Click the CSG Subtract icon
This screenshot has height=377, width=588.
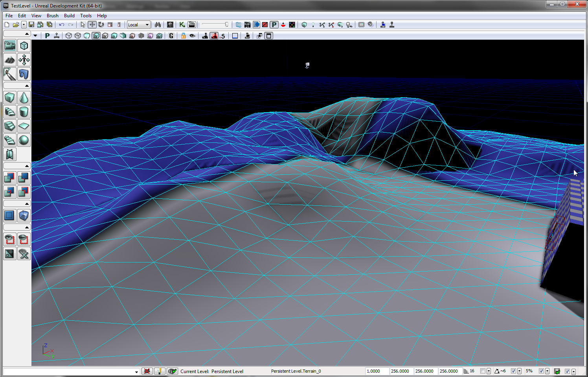[x=24, y=178]
